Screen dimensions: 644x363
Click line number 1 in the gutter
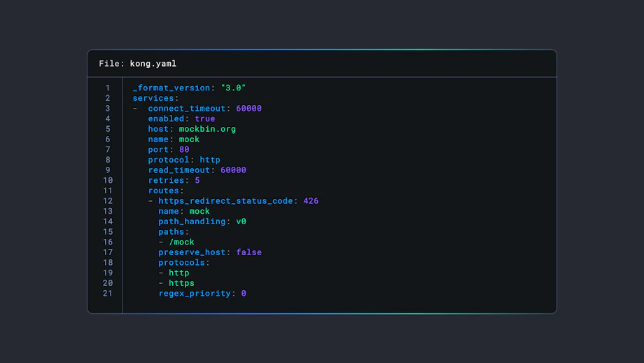click(x=108, y=88)
